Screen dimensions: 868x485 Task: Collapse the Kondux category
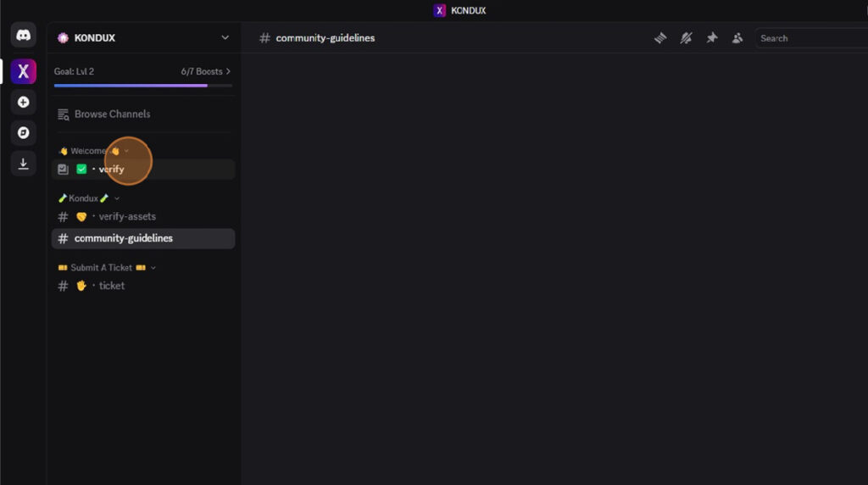click(x=88, y=198)
